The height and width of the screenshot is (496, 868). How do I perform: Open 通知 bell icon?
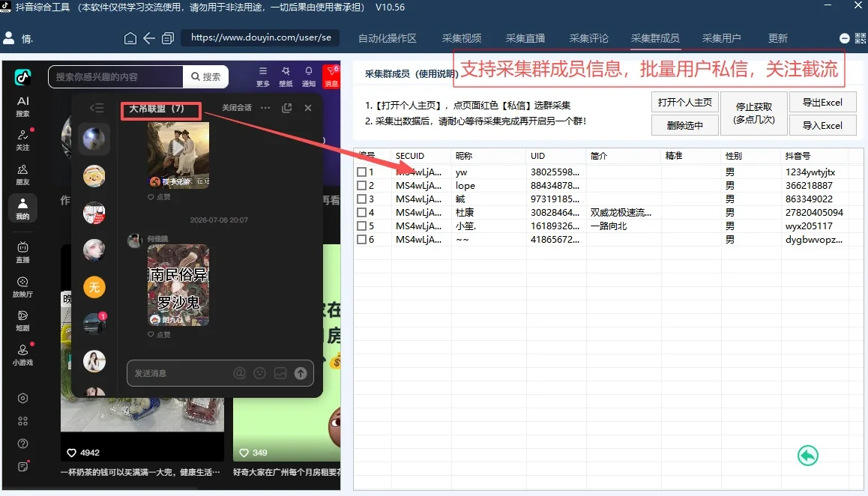click(308, 76)
